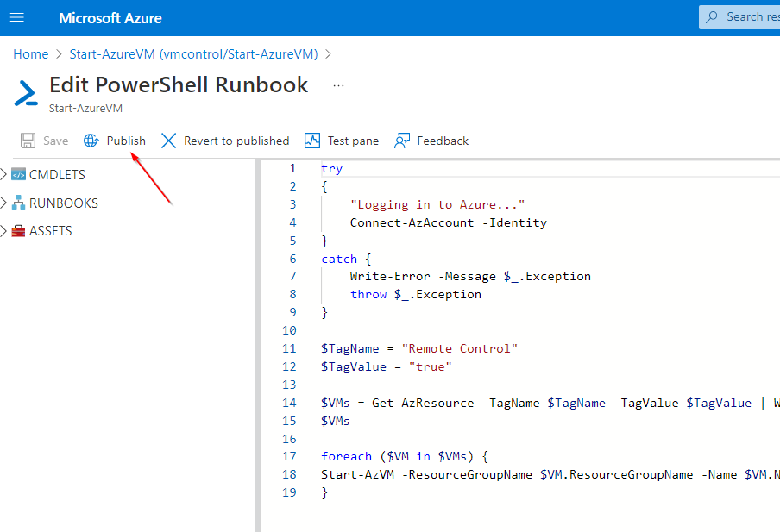Click Write-Error -Message line

470,277
